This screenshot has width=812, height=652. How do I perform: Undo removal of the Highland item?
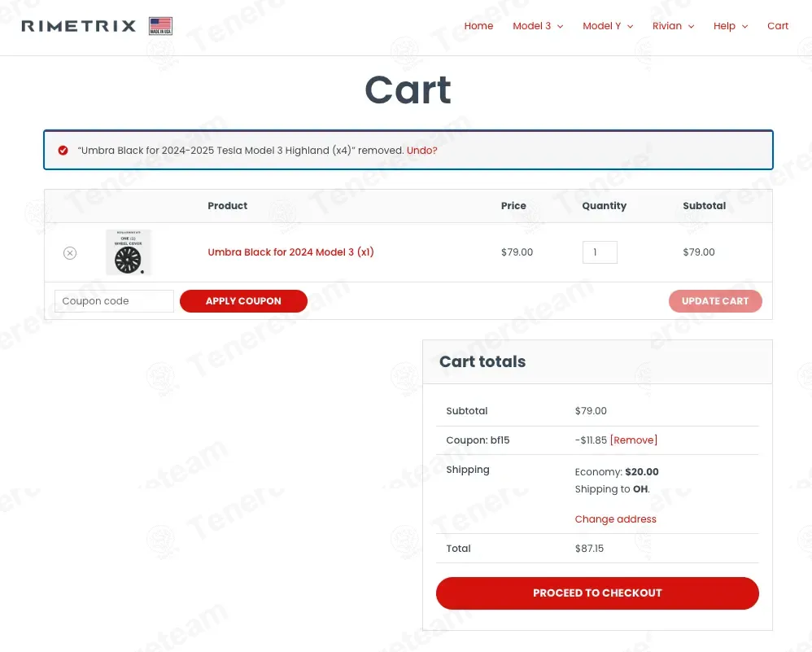pyautogui.click(x=422, y=151)
